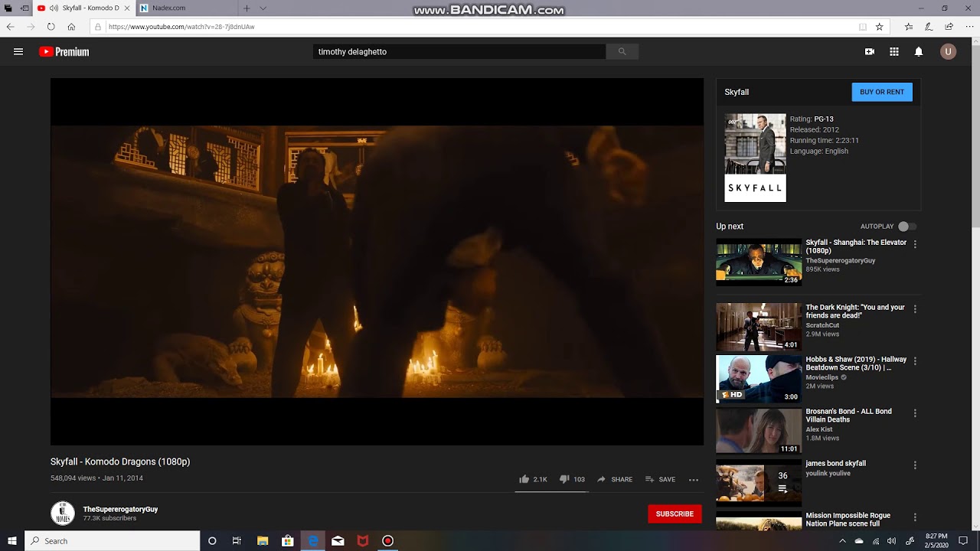Select the Skyfall - Komodo Dragons tab
Viewport: 980px width, 551px height.
tap(84, 8)
